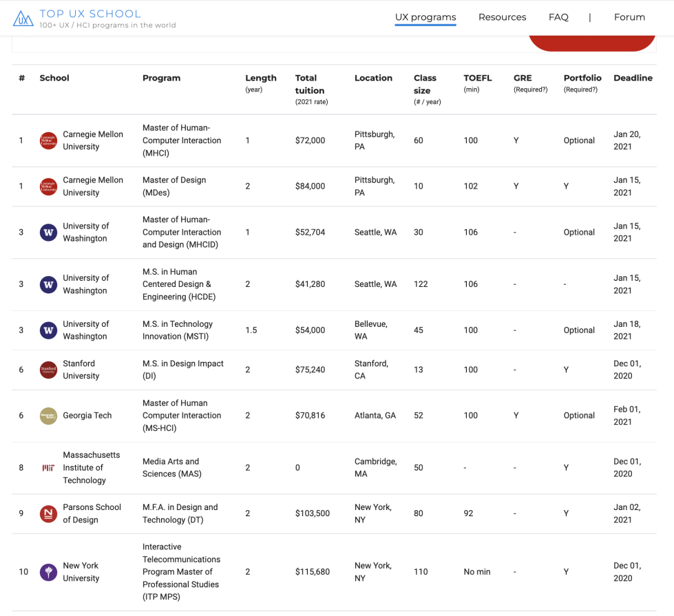Click the UW logo in the HCDE row

(49, 284)
